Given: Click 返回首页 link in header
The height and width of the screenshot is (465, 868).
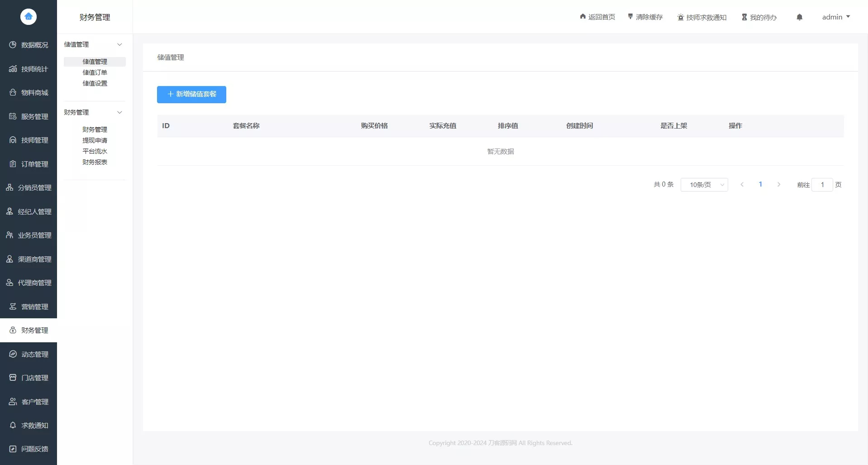Looking at the screenshot, I should [597, 17].
